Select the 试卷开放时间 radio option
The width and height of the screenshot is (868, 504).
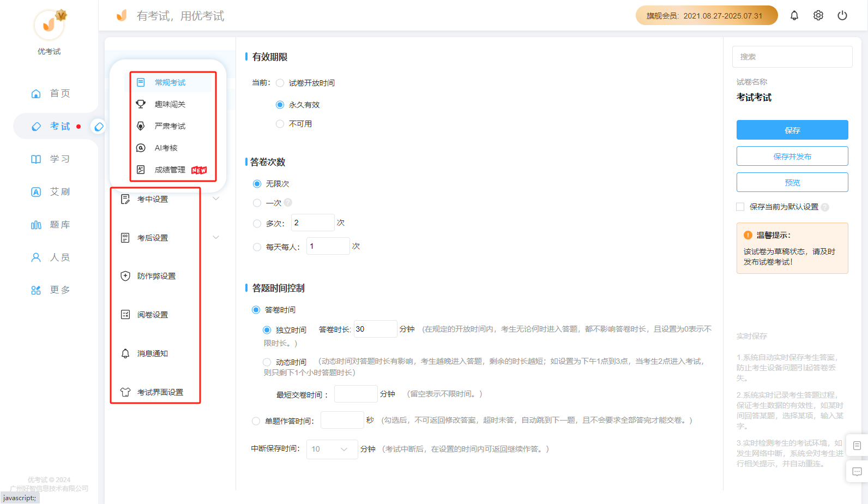coord(280,83)
